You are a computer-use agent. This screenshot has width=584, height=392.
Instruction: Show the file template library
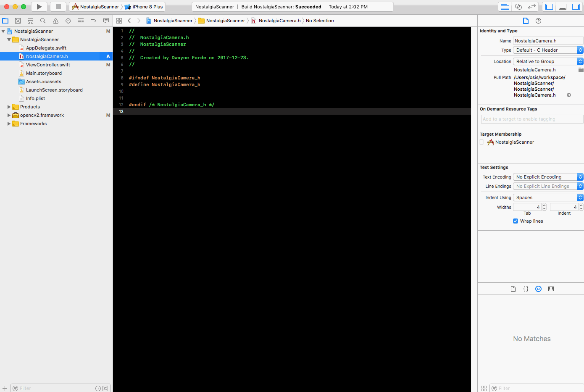click(x=513, y=289)
